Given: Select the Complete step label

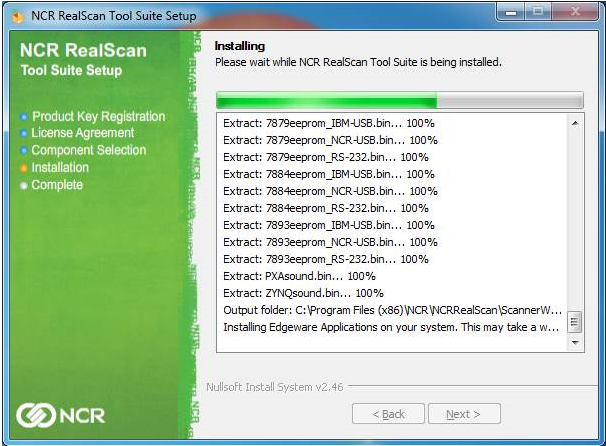Looking at the screenshot, I should [x=57, y=185].
